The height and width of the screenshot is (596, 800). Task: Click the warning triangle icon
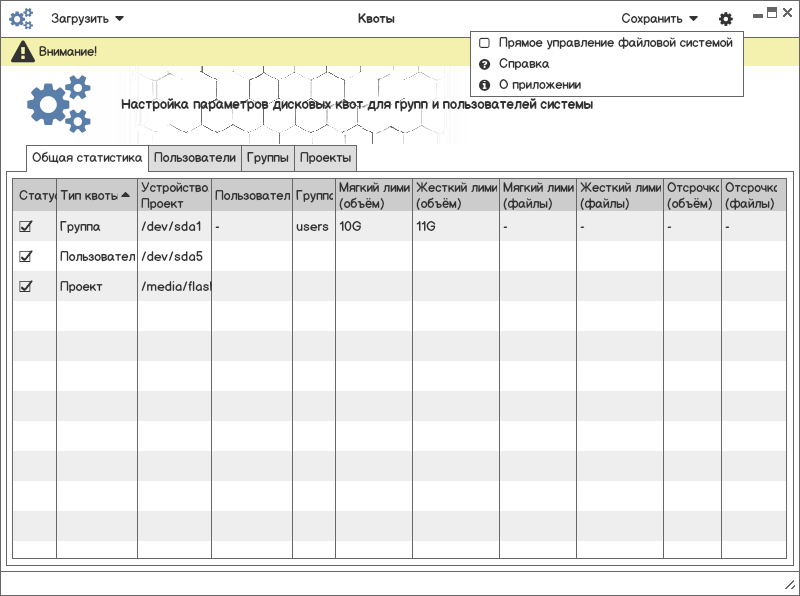tap(22, 52)
